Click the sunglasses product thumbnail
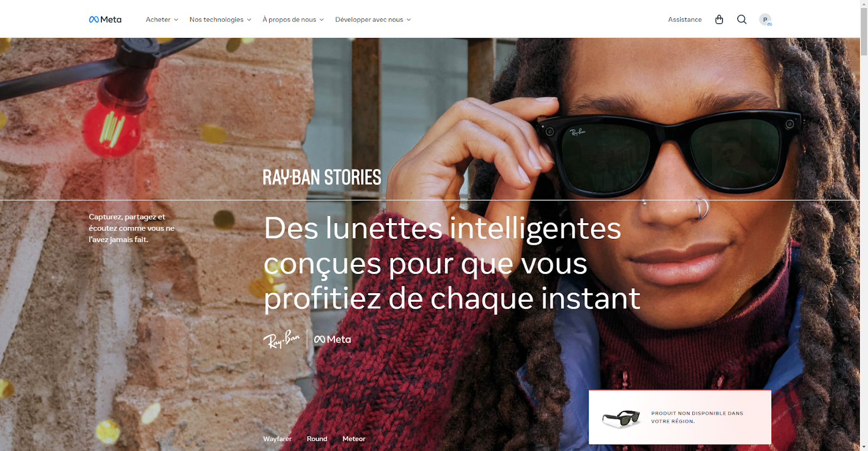Viewport: 868px width, 451px height. point(621,418)
